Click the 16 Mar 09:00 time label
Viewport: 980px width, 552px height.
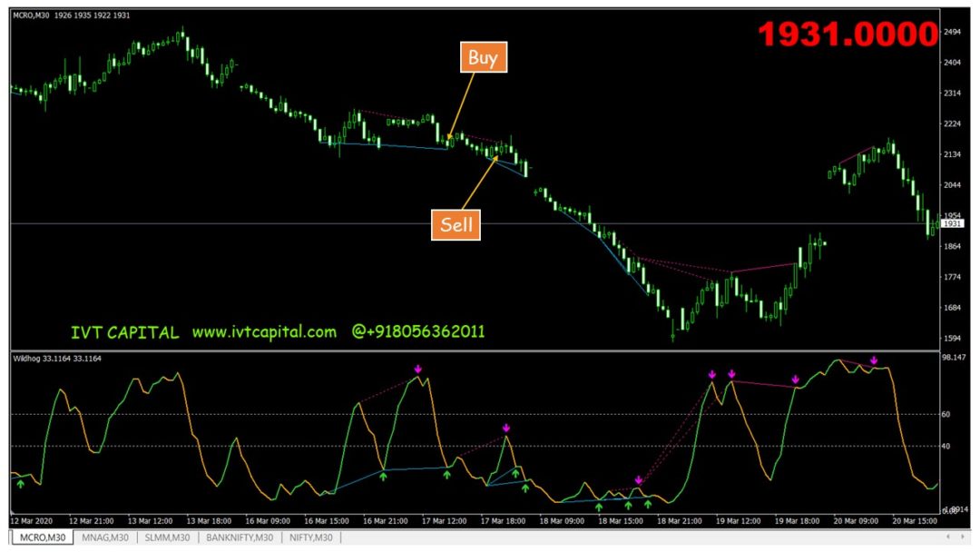(268, 521)
